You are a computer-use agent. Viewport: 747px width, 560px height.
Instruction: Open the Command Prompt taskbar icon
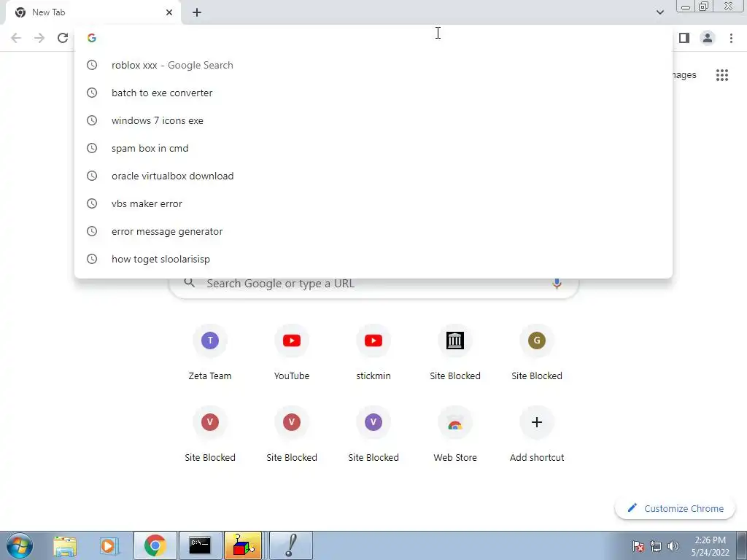[x=200, y=545]
